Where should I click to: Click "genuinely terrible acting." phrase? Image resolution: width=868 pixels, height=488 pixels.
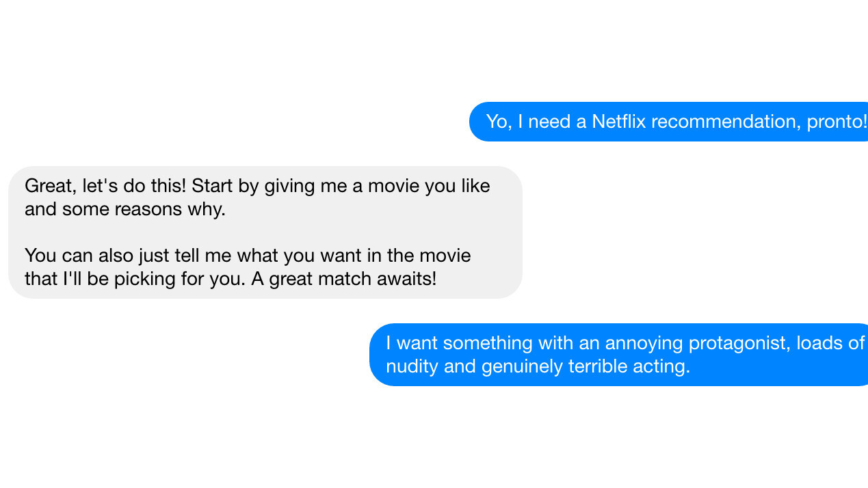point(586,366)
